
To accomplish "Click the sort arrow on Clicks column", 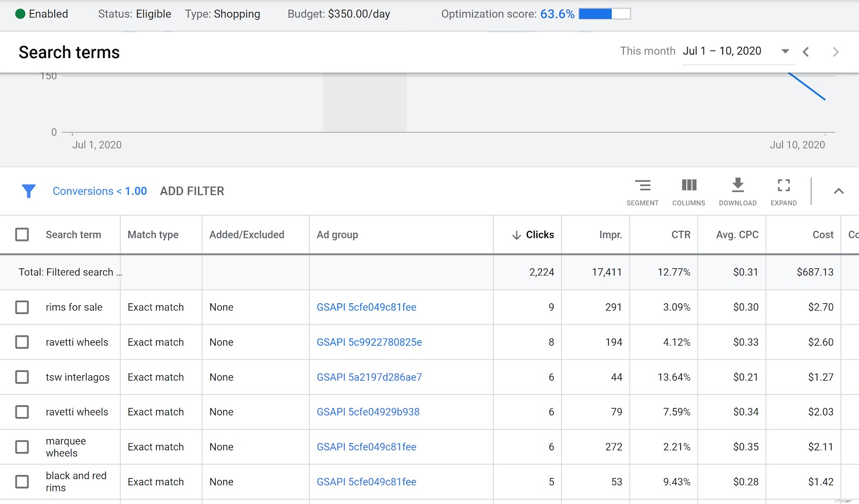I will [516, 235].
